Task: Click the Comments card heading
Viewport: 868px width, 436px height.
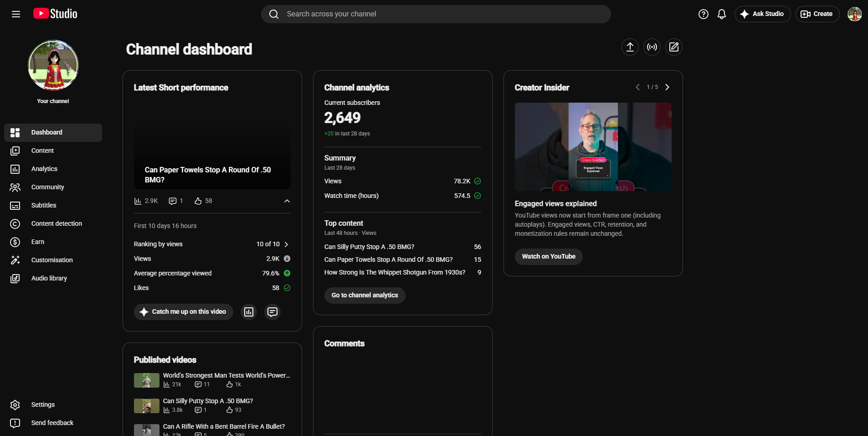Action: pyautogui.click(x=344, y=343)
